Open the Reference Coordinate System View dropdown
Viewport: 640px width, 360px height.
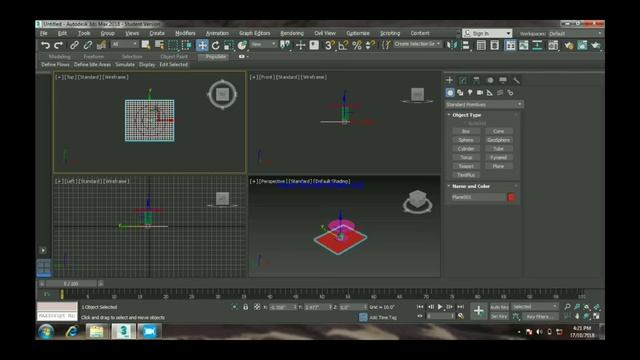(263, 44)
